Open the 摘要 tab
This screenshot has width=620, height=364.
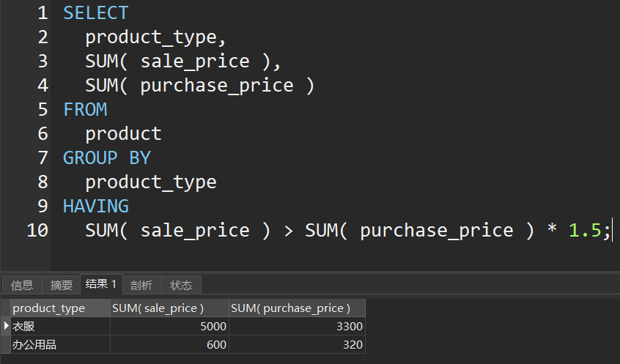(x=62, y=285)
